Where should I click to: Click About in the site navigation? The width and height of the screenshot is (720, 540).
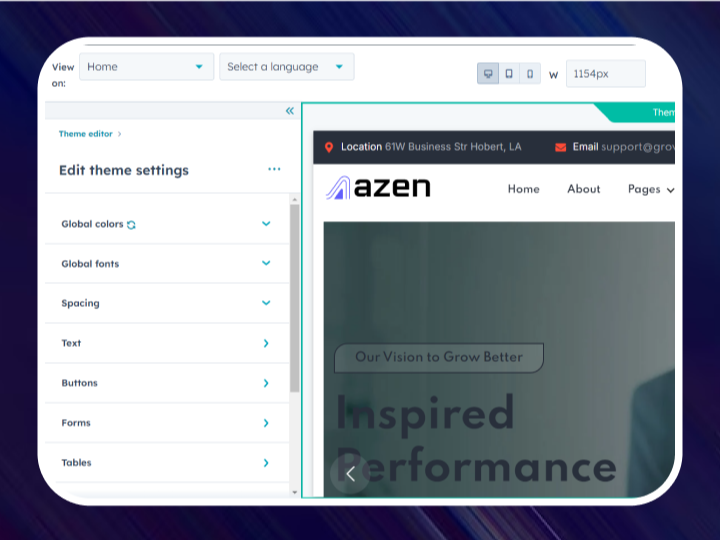coord(584,189)
